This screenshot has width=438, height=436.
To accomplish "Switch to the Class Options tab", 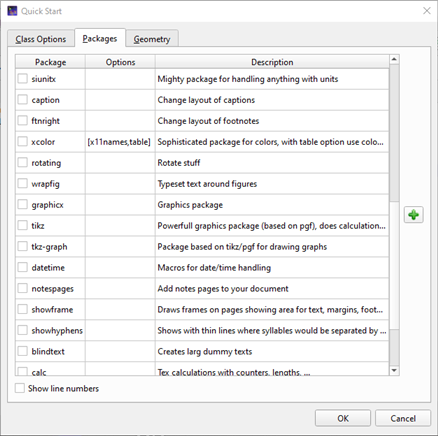I will pos(41,39).
